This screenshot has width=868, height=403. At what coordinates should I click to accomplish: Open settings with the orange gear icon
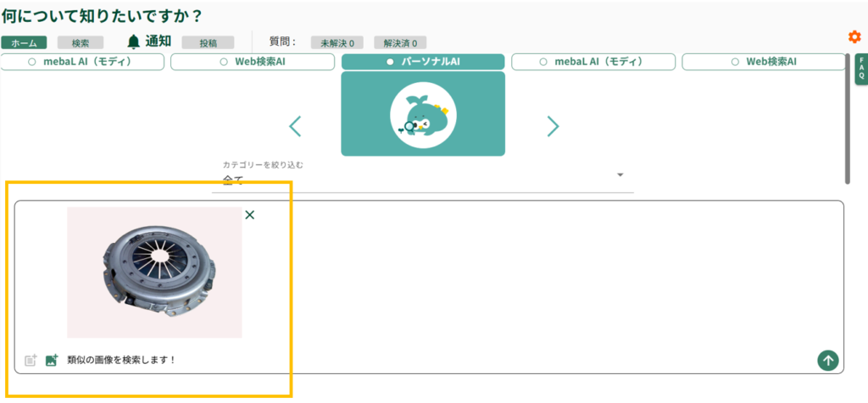click(x=854, y=36)
